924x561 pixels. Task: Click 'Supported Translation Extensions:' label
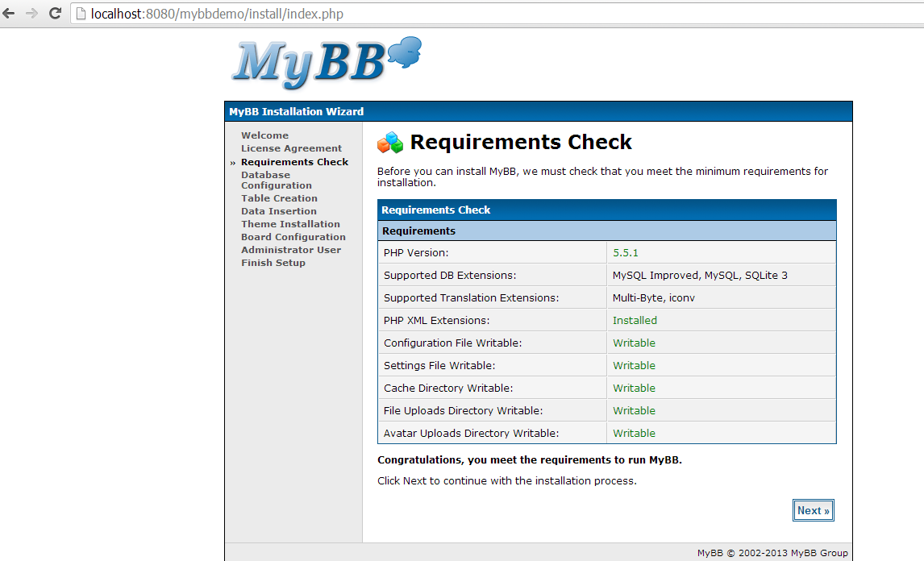coord(472,298)
